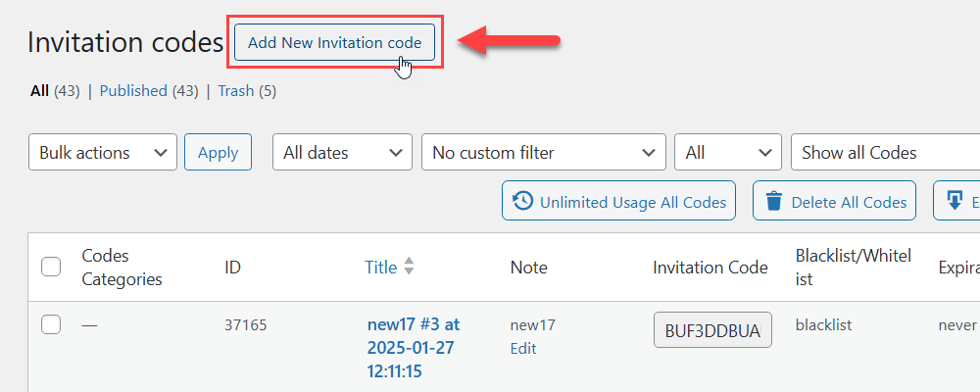The image size is (980, 392).
Task: Switch to the Published view
Action: (x=133, y=91)
